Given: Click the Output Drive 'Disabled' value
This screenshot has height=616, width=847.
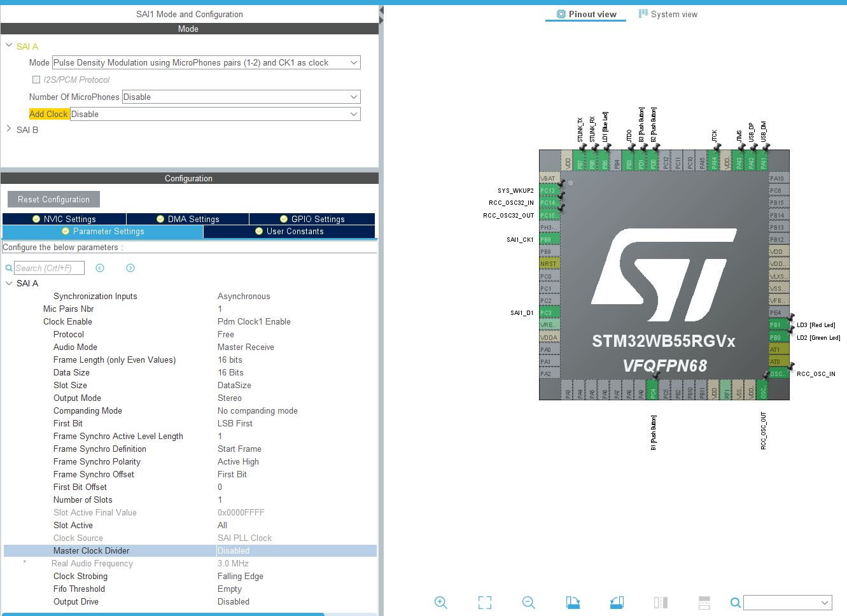Looking at the screenshot, I should (234, 601).
